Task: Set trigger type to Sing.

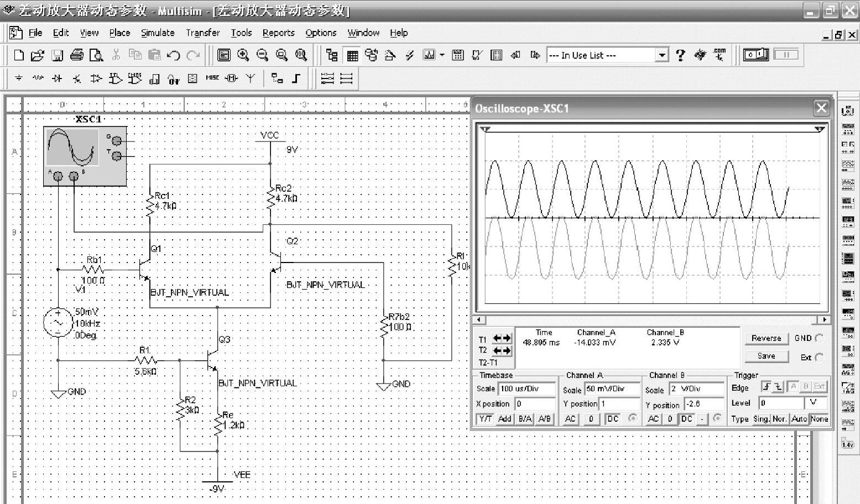Action: [x=761, y=419]
